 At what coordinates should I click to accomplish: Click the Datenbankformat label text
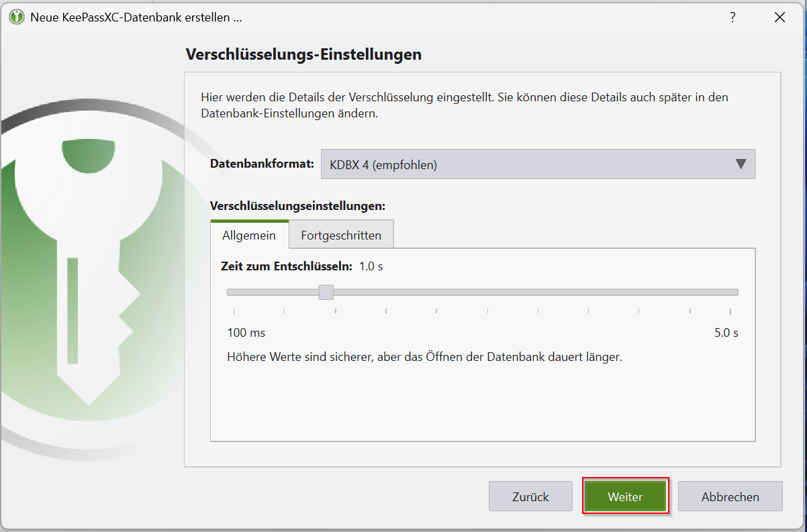pos(262,164)
